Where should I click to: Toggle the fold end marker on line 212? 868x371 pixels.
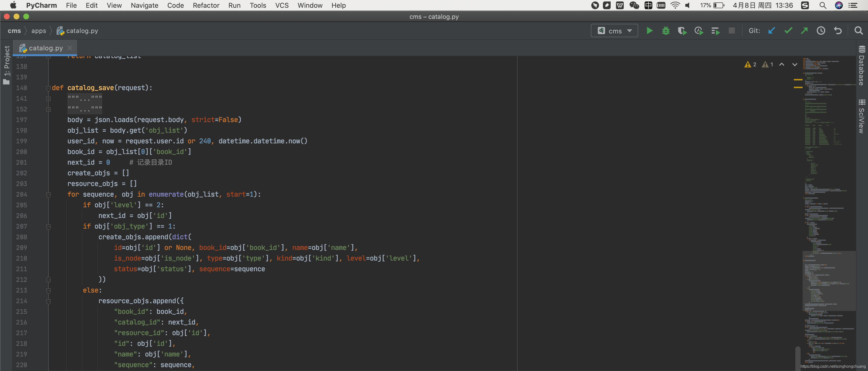(48, 279)
